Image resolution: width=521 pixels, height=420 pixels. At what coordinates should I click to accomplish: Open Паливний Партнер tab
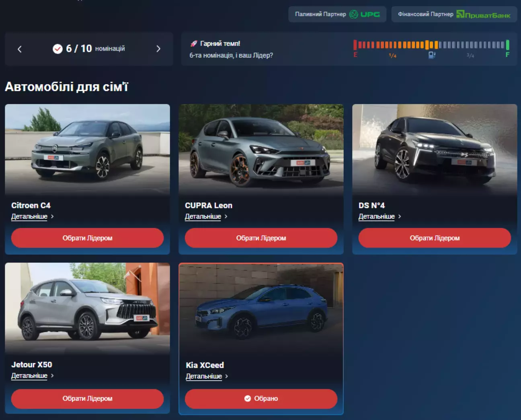(337, 14)
